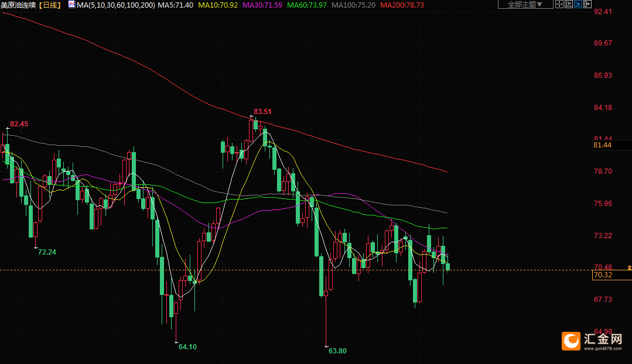The image size is (632, 364).
Task: Click the 89.67 axis price
Action: tap(603, 43)
